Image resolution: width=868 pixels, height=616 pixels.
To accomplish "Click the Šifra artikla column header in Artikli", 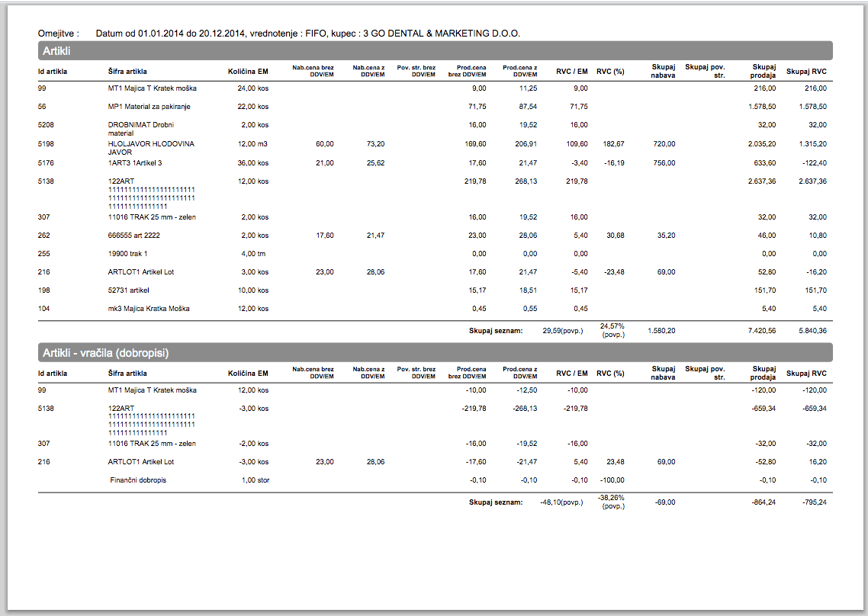I will [127, 72].
